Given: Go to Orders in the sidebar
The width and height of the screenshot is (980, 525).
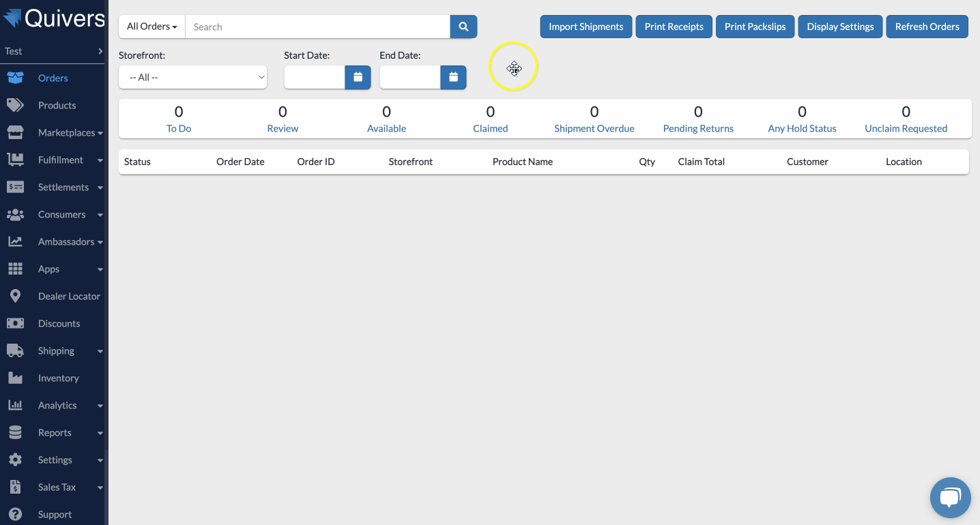Looking at the screenshot, I should click(x=53, y=78).
